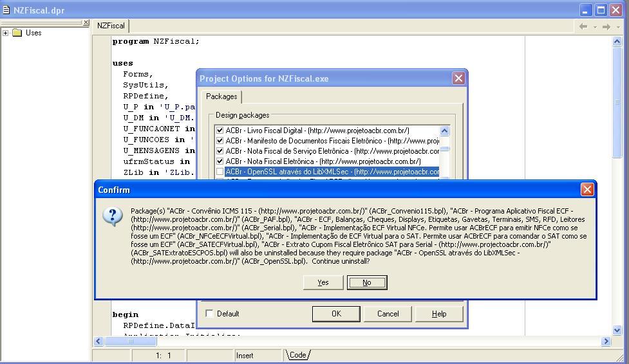
Task: Click the back navigation arrow icon
Action: pyautogui.click(x=583, y=26)
